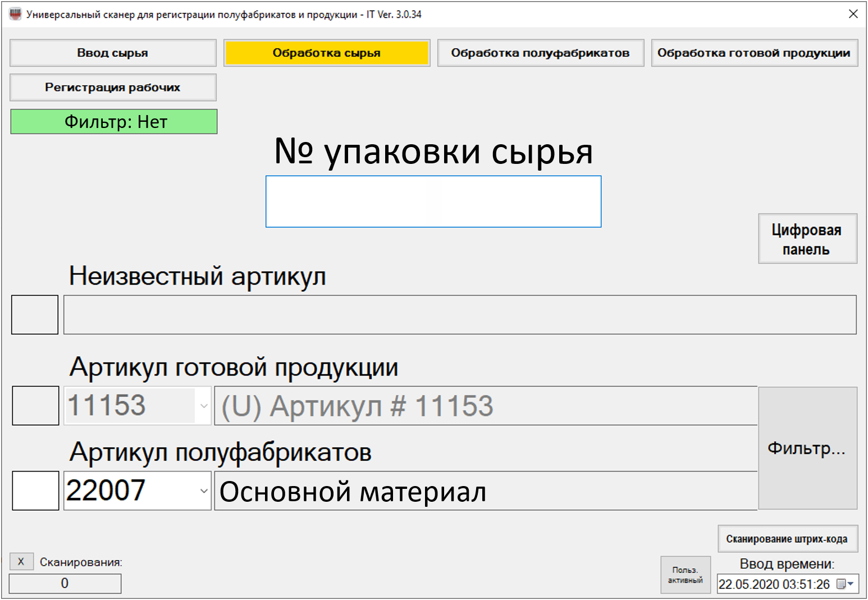The height and width of the screenshot is (600, 868).
Task: Toggle the Неизвестный артикул checkbox
Action: click(x=35, y=315)
